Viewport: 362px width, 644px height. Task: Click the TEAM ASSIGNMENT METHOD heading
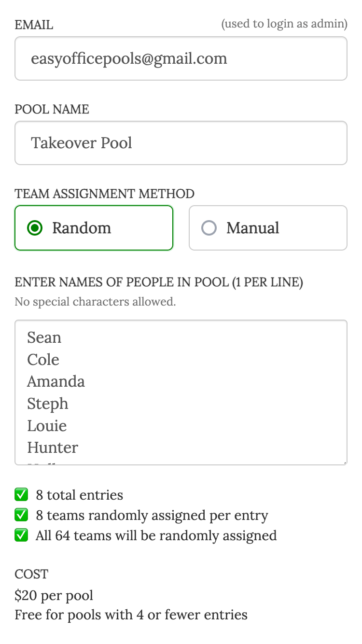coord(104,193)
